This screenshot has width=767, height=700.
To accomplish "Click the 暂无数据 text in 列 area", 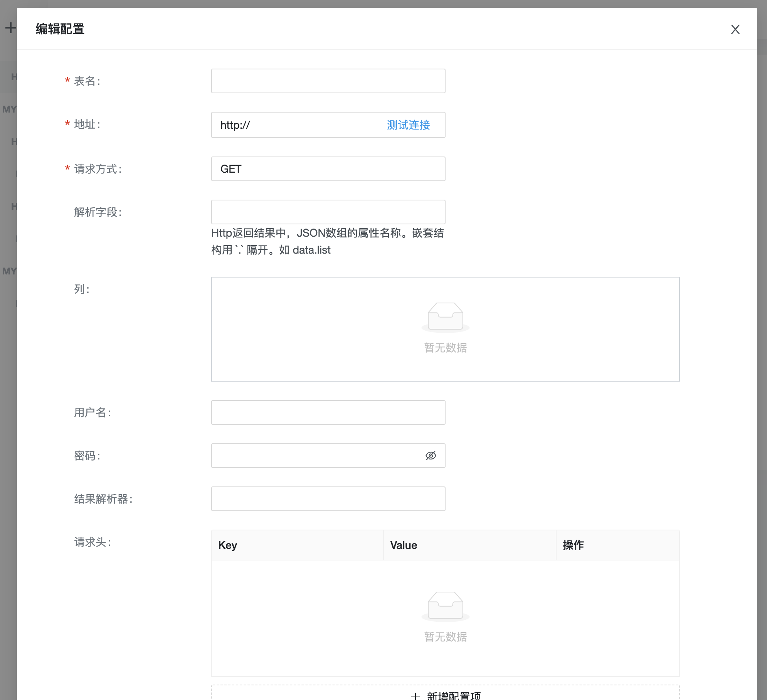I will point(445,348).
